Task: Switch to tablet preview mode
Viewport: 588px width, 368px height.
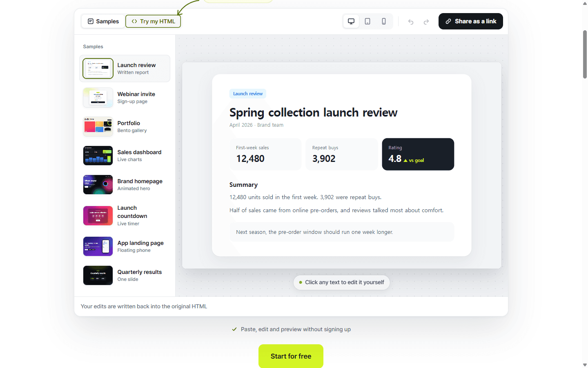Action: (367, 21)
